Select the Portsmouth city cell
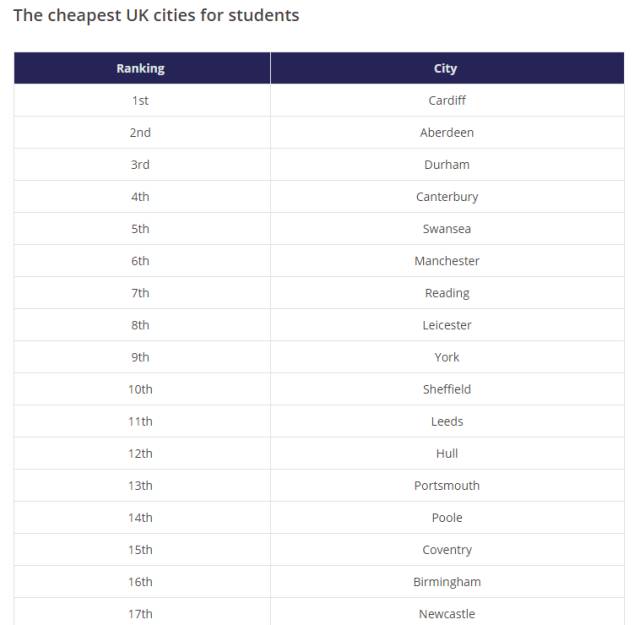The image size is (640, 625). click(447, 485)
